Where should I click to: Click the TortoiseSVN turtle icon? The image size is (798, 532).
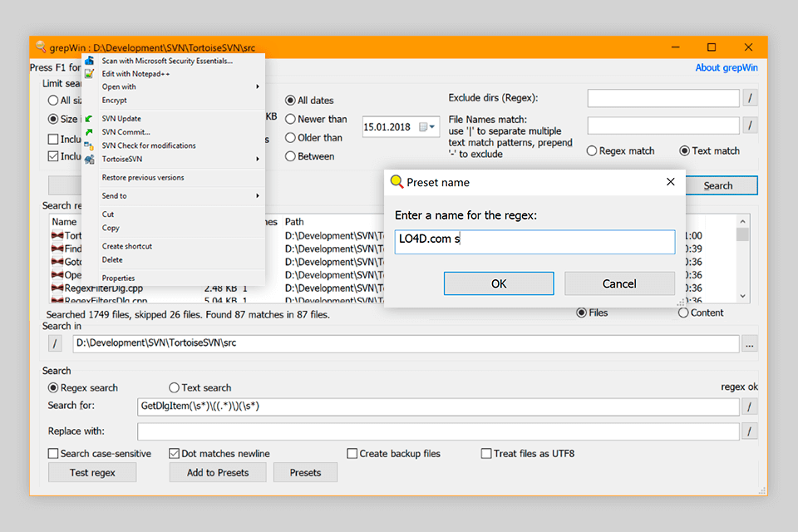coord(90,160)
